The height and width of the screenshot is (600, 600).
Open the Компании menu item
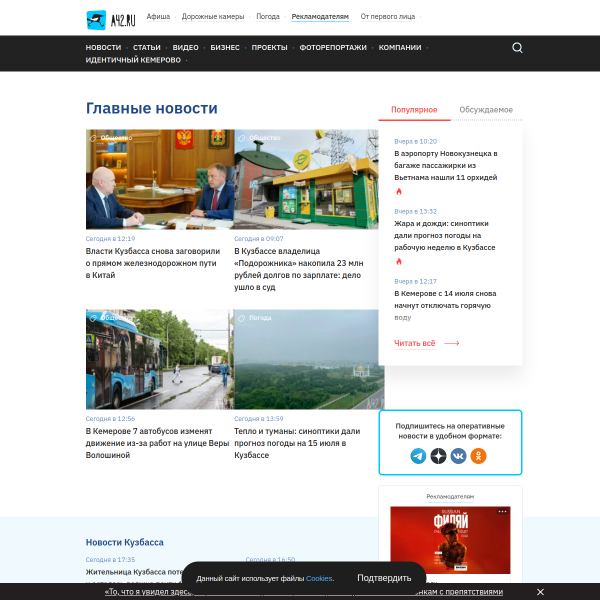tap(400, 47)
